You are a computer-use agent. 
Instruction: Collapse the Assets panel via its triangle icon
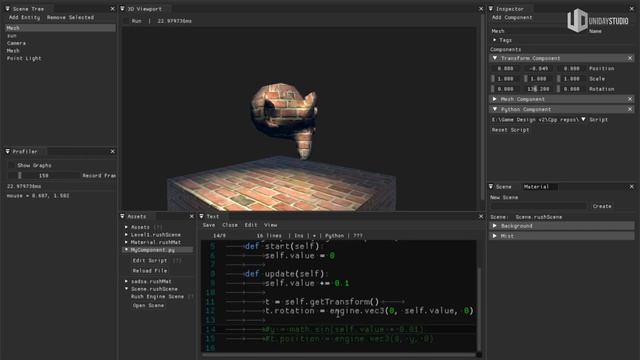[x=122, y=216]
